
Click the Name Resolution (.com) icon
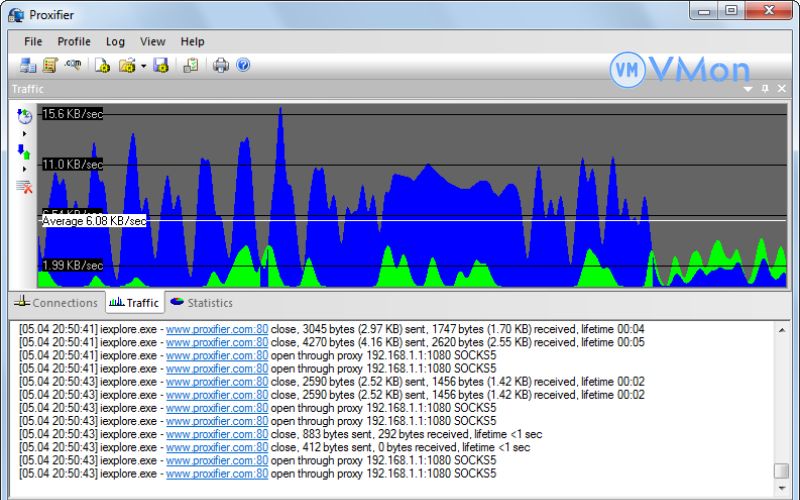click(x=73, y=66)
